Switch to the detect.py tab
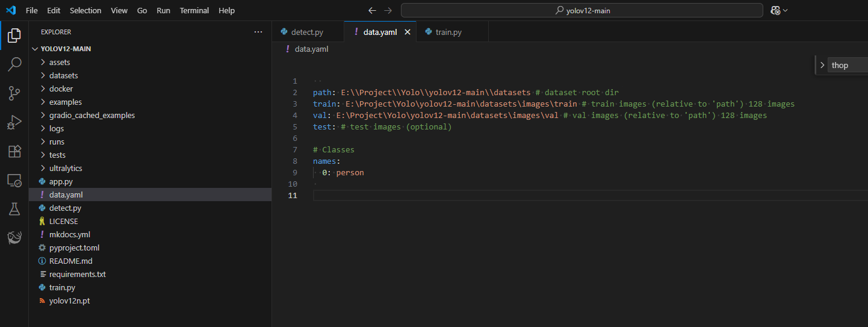Screen dimensions: 868x327 coord(308,33)
